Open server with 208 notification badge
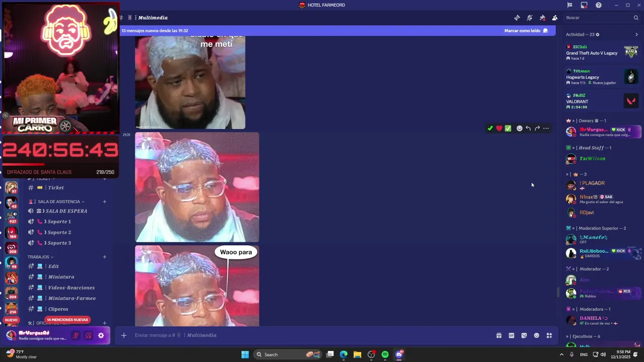 [11, 248]
